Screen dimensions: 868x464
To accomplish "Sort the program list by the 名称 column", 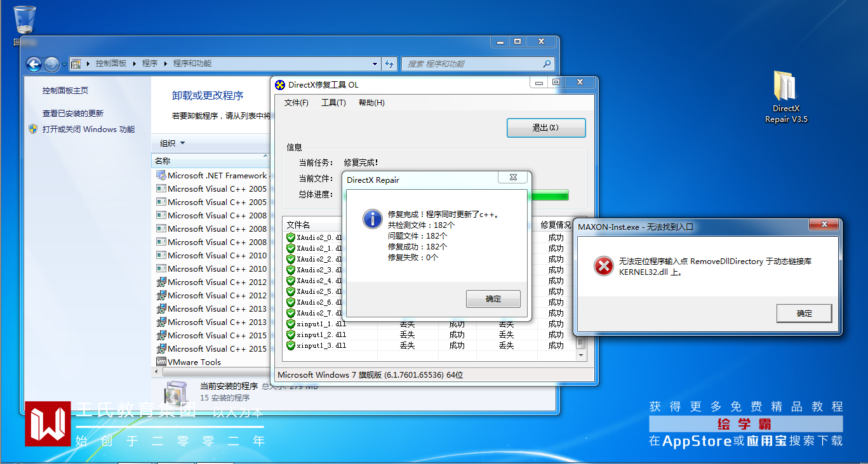I will (x=211, y=161).
